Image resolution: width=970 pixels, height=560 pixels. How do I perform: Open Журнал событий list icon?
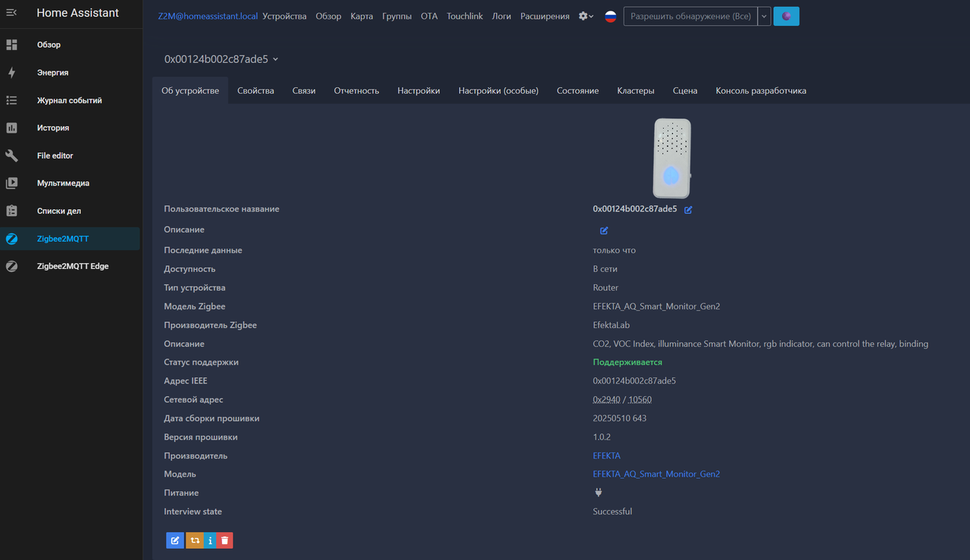(x=11, y=100)
